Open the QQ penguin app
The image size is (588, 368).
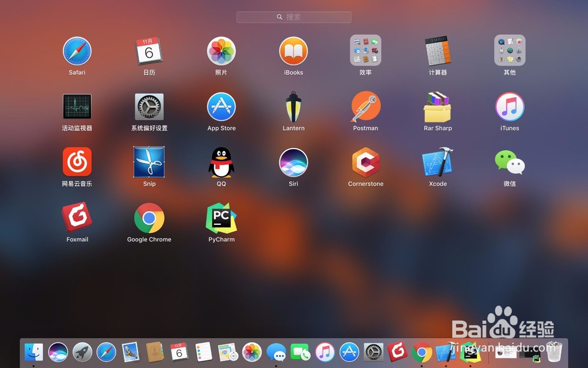221,162
